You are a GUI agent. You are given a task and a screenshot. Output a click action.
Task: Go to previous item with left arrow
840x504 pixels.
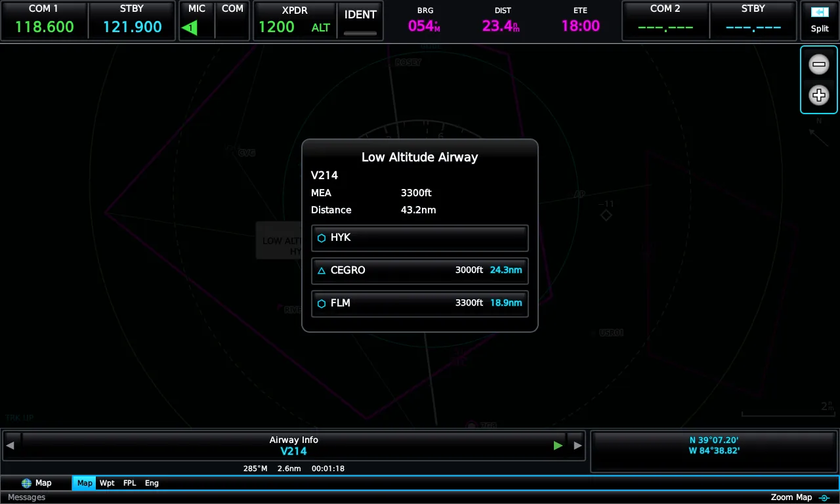pos(10,446)
